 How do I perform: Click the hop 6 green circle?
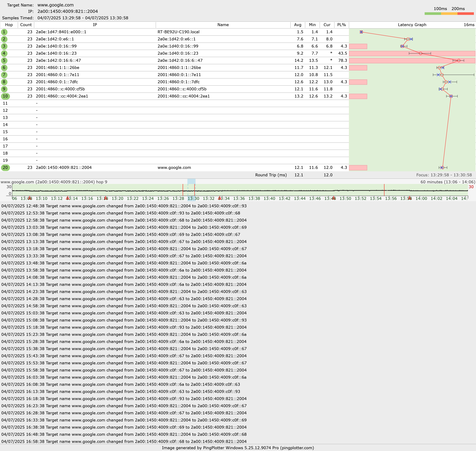[x=4, y=68]
